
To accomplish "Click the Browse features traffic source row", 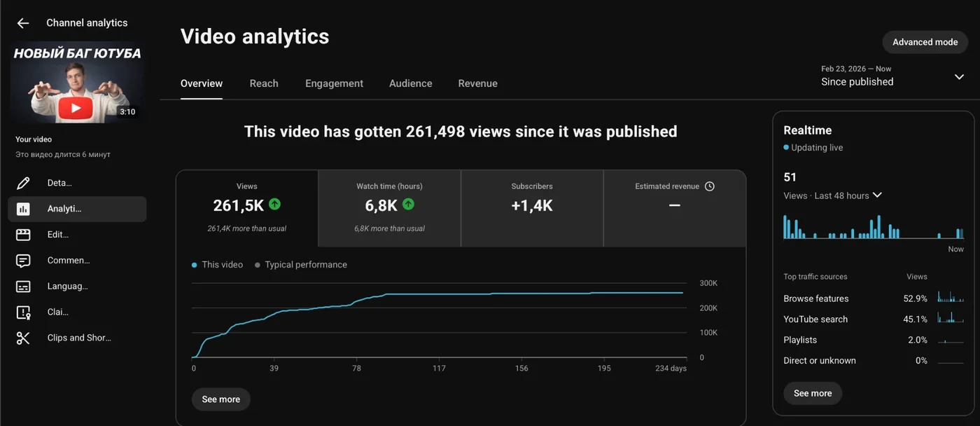I will pos(874,298).
